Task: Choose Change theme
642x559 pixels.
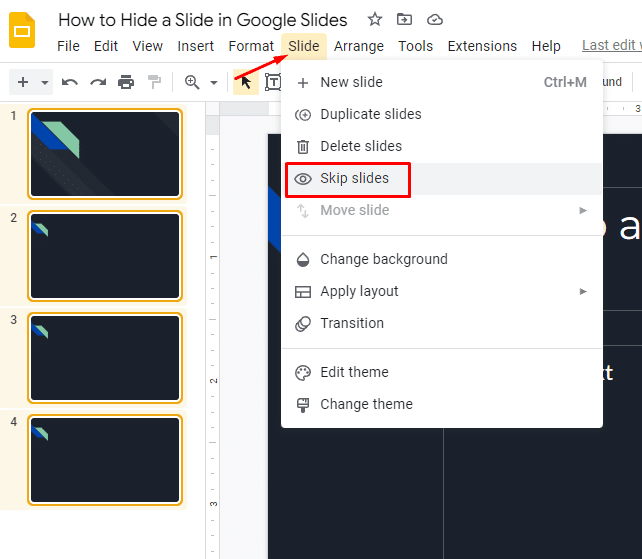Action: point(442,404)
